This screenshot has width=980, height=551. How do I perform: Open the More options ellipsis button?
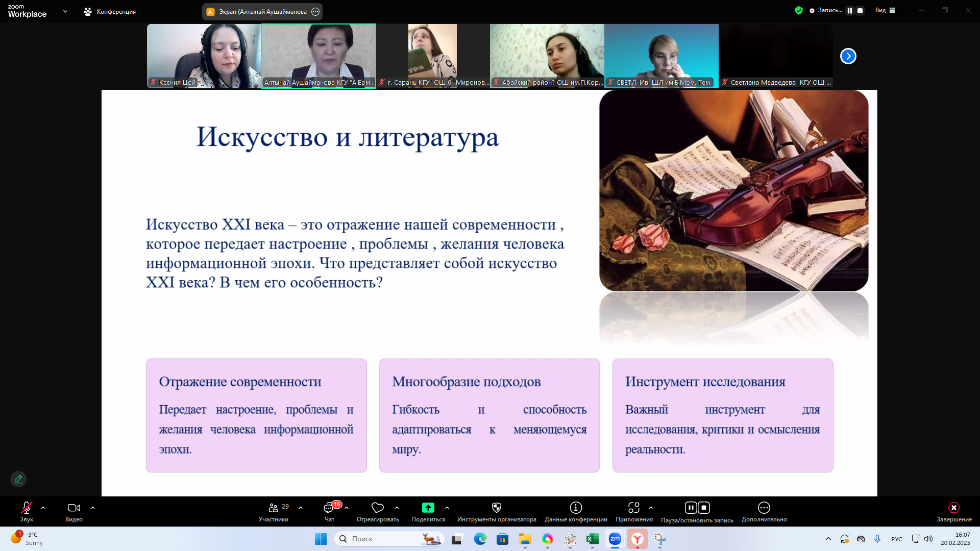(764, 508)
